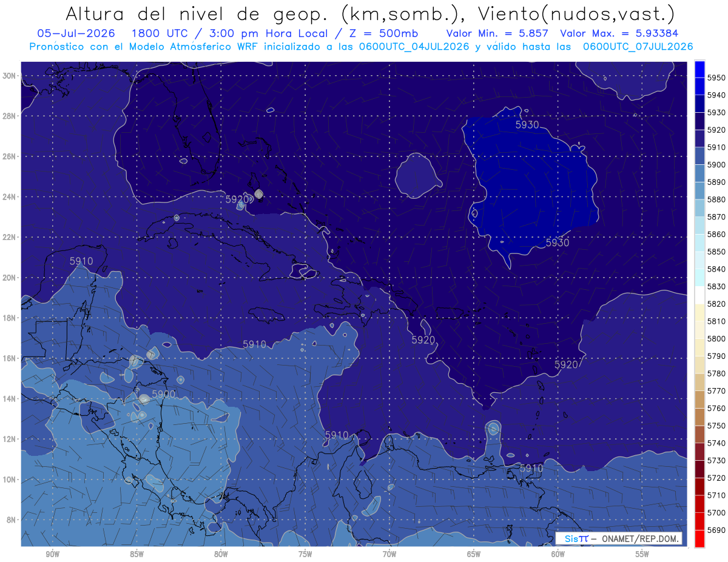Click the 80W longitude axis label
Viewport: 728px width, 562px height.
(x=221, y=554)
